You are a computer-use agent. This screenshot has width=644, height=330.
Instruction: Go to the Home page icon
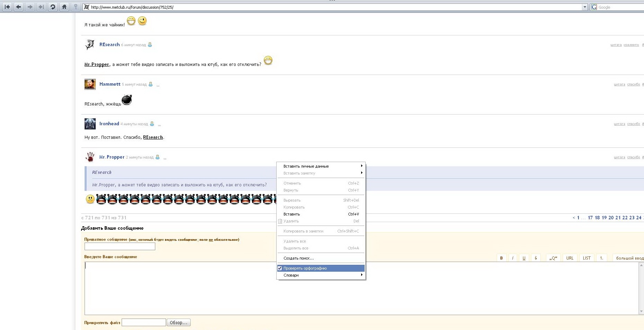(64, 7)
